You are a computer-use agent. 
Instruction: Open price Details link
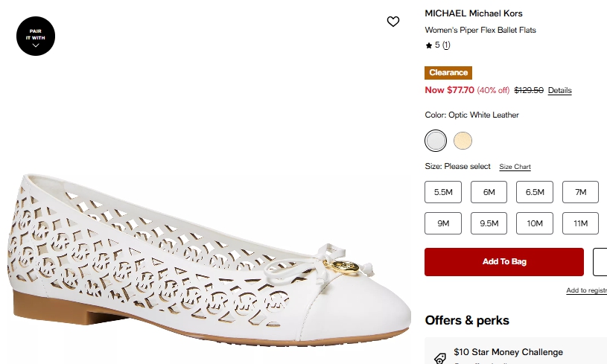[559, 91]
